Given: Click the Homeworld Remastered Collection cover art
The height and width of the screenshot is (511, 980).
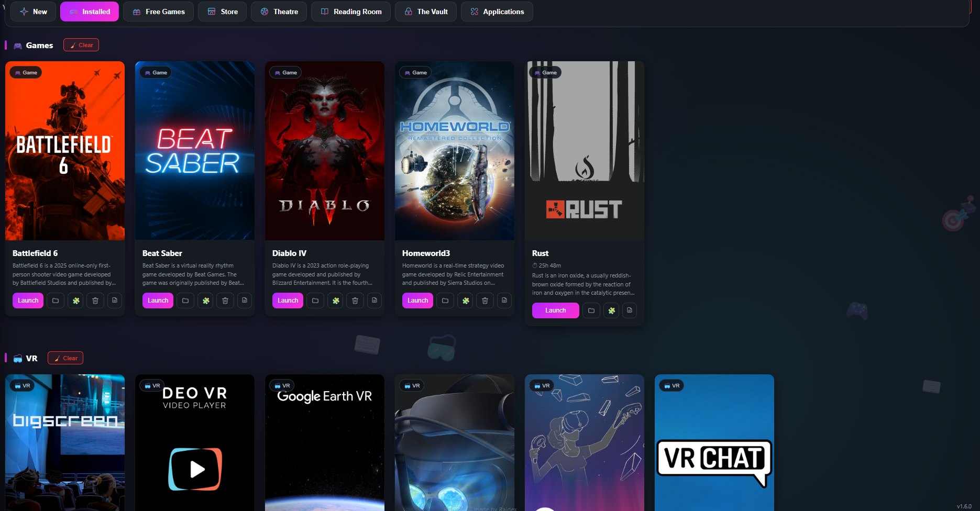Looking at the screenshot, I should (x=455, y=151).
